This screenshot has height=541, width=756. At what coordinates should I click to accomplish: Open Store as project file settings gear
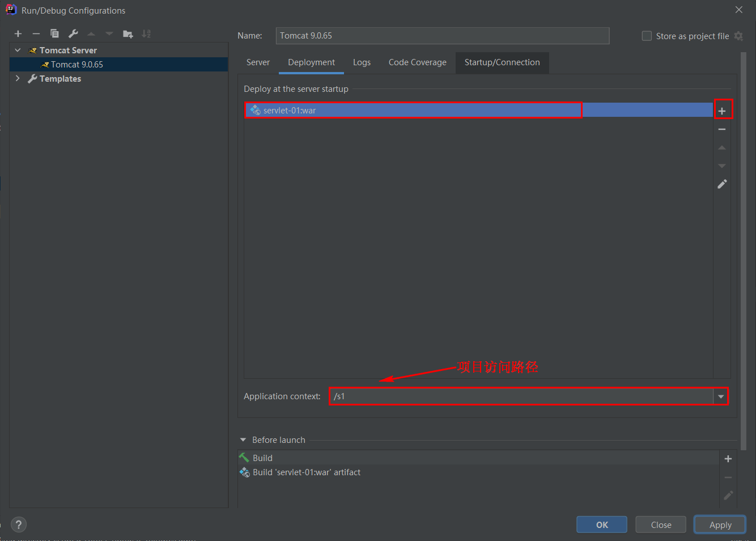coord(738,36)
